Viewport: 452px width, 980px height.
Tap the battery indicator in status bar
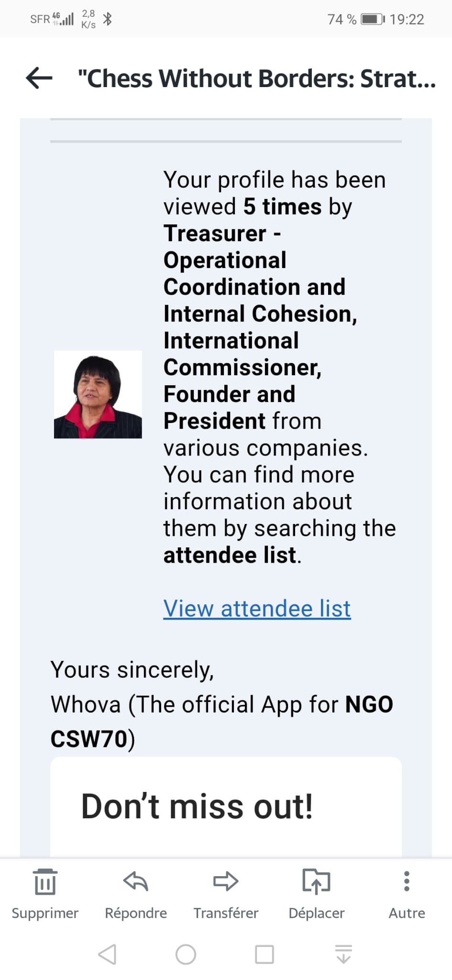[x=373, y=19]
